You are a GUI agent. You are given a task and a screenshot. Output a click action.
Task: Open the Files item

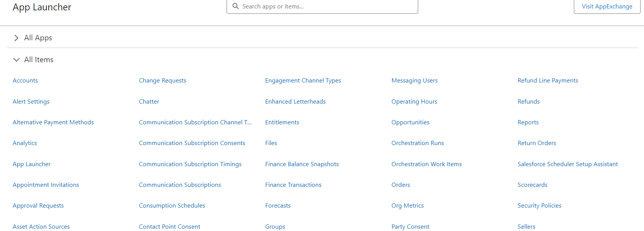(271, 143)
